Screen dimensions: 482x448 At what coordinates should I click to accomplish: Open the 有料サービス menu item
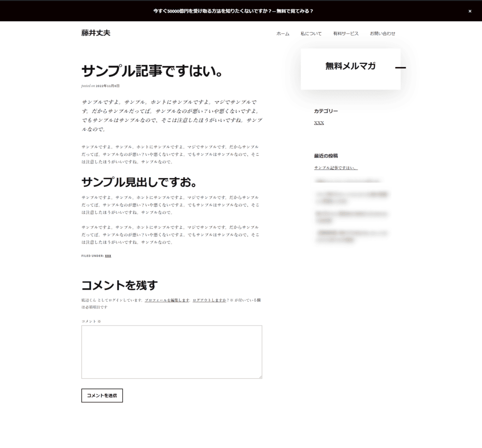[346, 33]
